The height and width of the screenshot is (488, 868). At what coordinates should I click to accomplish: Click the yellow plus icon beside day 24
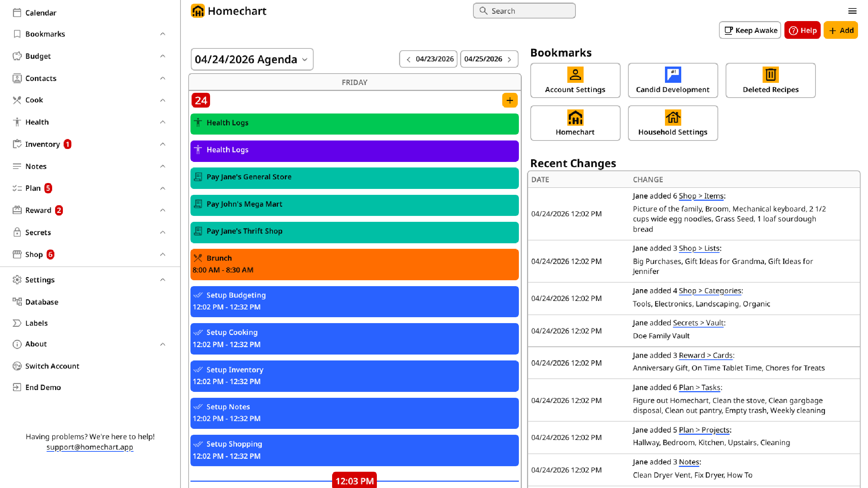510,101
